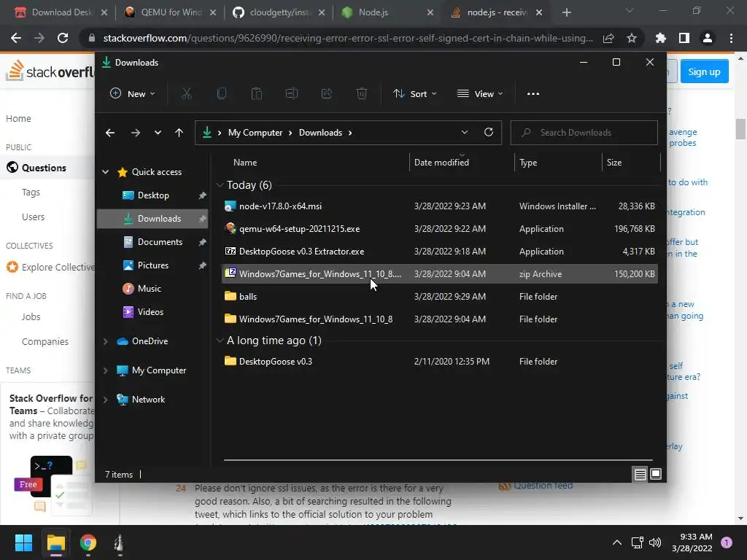Open a new Chrome tab
Viewport: 747px width, 560px height.
[566, 12]
